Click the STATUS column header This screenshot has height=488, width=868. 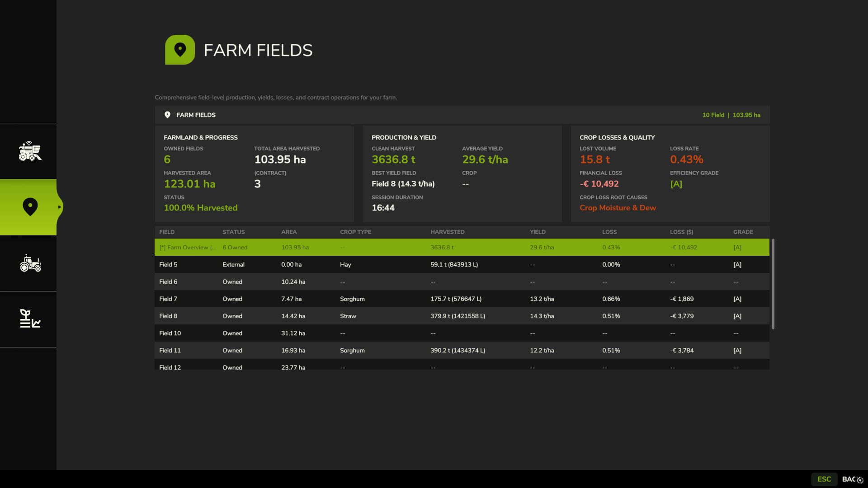click(x=233, y=232)
